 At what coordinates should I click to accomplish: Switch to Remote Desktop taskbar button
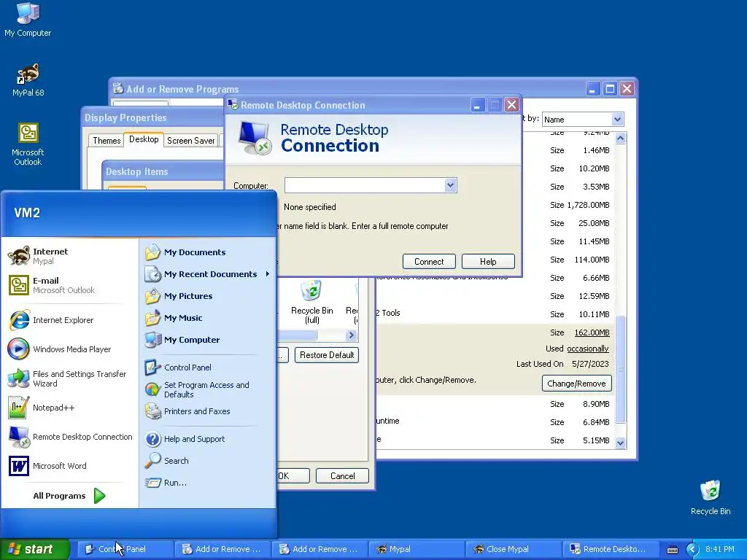click(611, 549)
